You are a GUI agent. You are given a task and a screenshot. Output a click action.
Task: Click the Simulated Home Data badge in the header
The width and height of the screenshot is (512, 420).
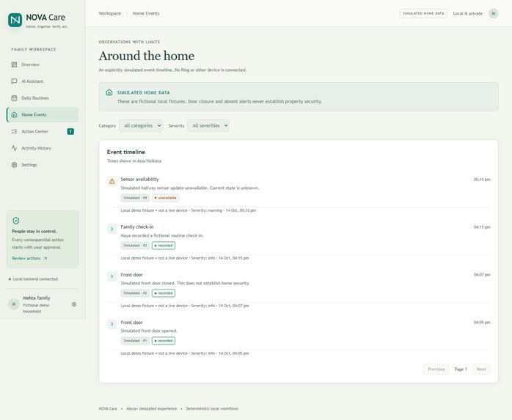(423, 13)
